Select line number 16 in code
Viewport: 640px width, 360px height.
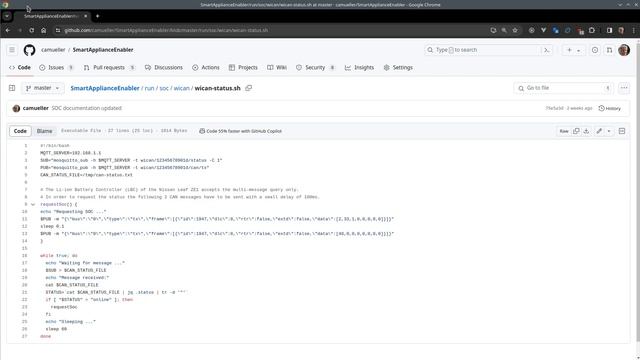[x=24, y=256]
